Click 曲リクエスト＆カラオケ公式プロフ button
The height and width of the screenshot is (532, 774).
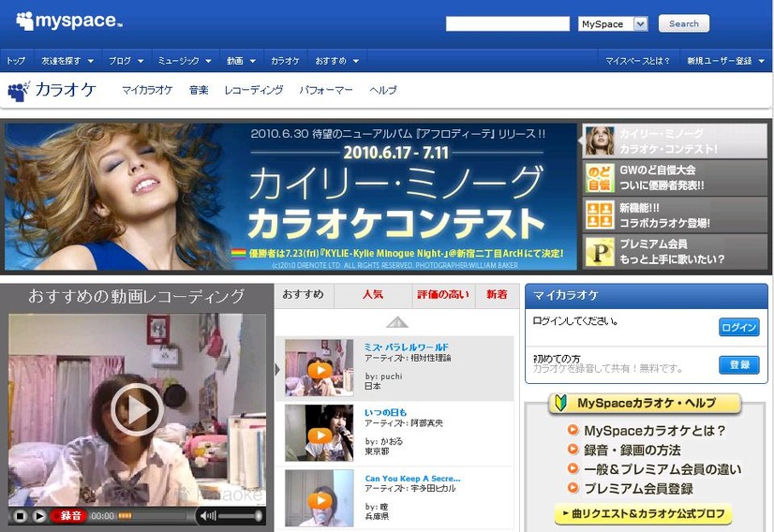(x=643, y=514)
